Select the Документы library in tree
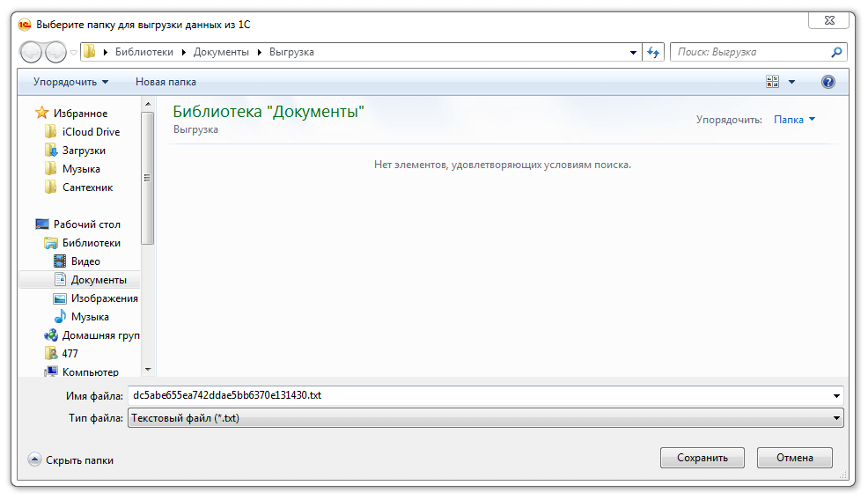 point(99,280)
